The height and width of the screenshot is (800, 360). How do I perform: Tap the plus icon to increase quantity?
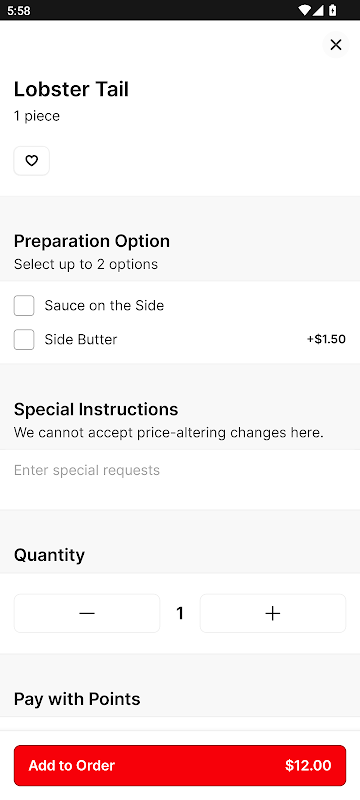pyautogui.click(x=273, y=613)
